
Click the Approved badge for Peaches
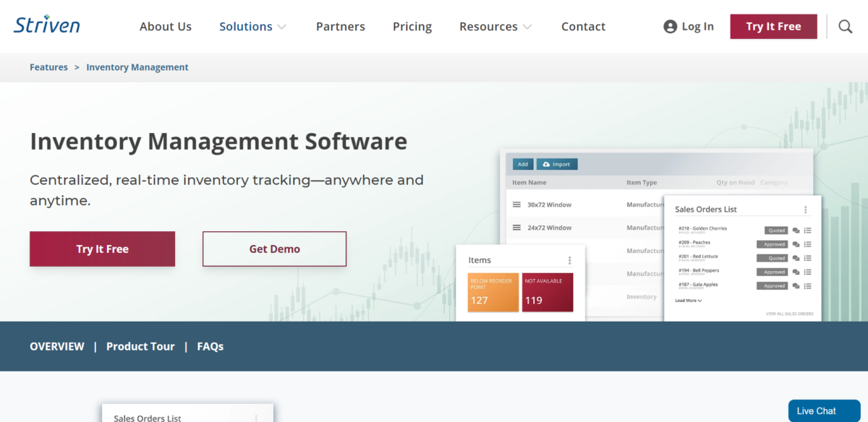[x=773, y=244]
